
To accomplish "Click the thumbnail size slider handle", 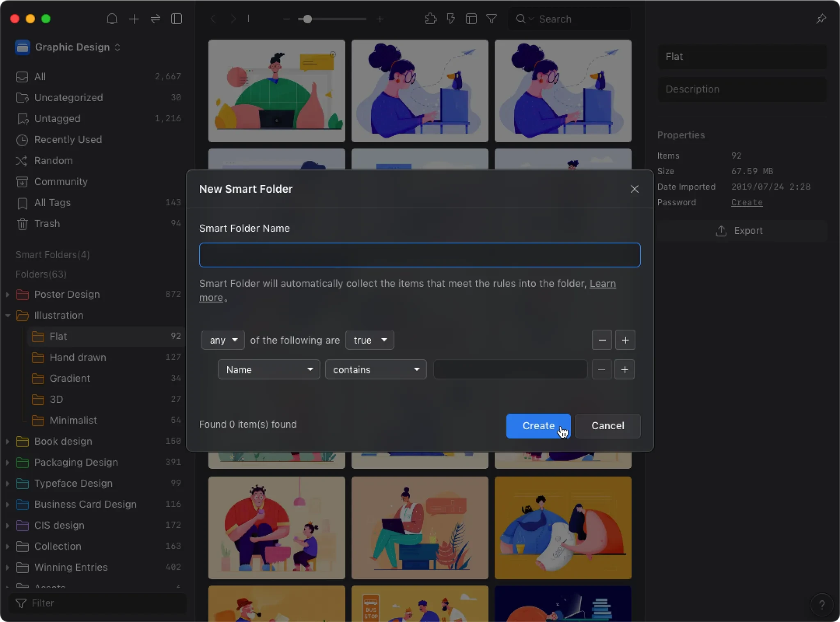I will click(307, 19).
